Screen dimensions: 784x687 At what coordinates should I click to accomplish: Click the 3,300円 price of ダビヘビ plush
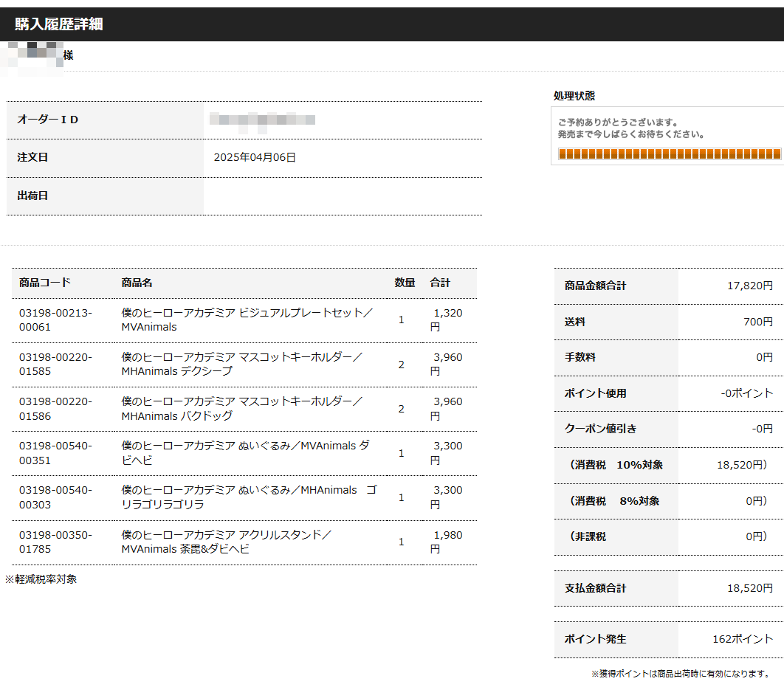click(446, 453)
